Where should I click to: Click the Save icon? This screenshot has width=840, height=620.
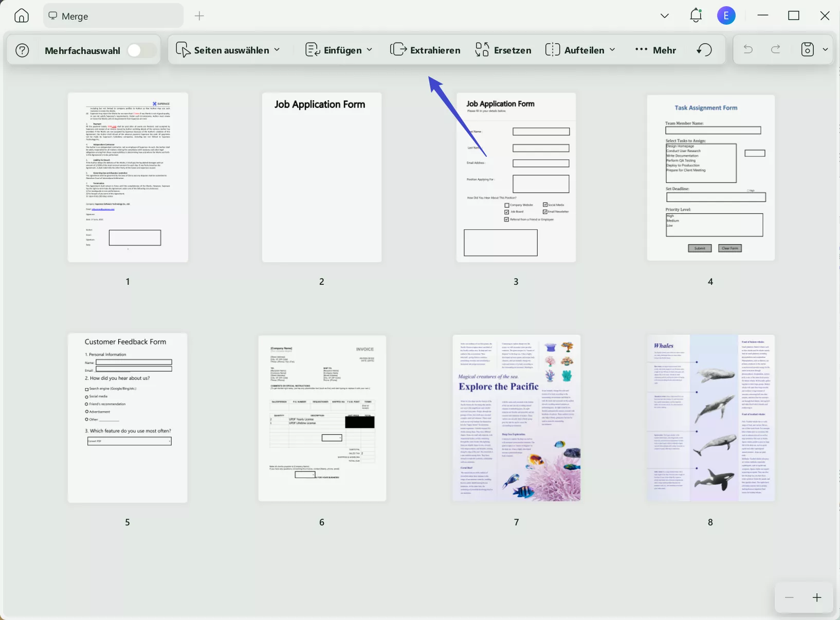(x=807, y=49)
